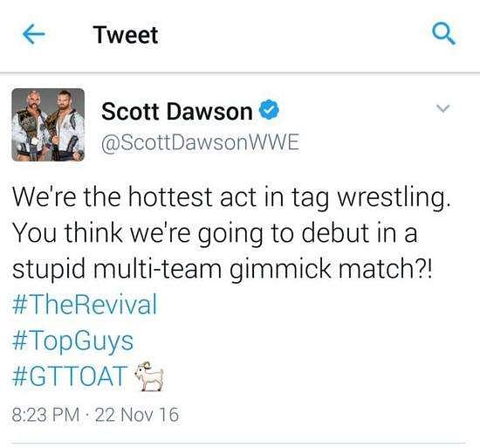
Task: Open the @ScottDawsonWWE handle
Action: [x=200, y=142]
